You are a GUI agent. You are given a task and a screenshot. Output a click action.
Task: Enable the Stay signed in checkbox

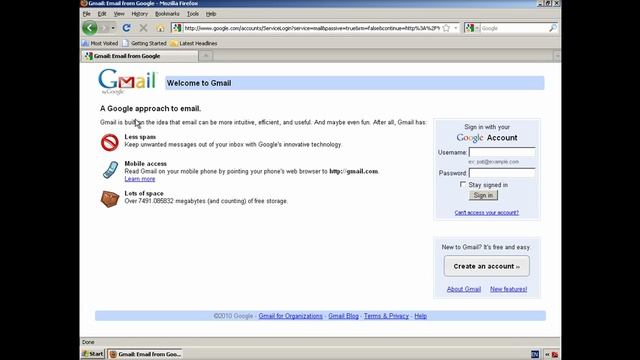[462, 184]
